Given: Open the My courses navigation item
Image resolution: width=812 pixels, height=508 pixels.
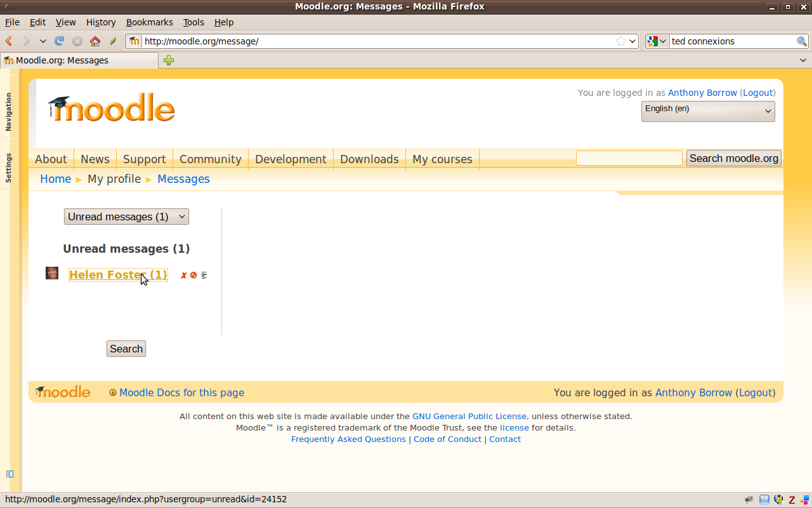Looking at the screenshot, I should point(442,159).
